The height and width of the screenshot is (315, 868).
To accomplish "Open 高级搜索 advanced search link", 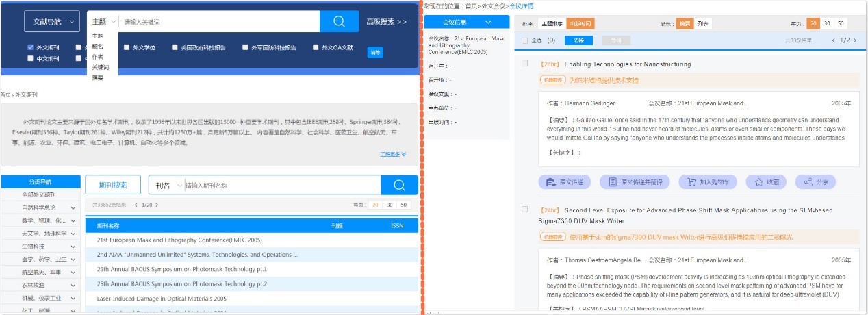I will pos(386,22).
